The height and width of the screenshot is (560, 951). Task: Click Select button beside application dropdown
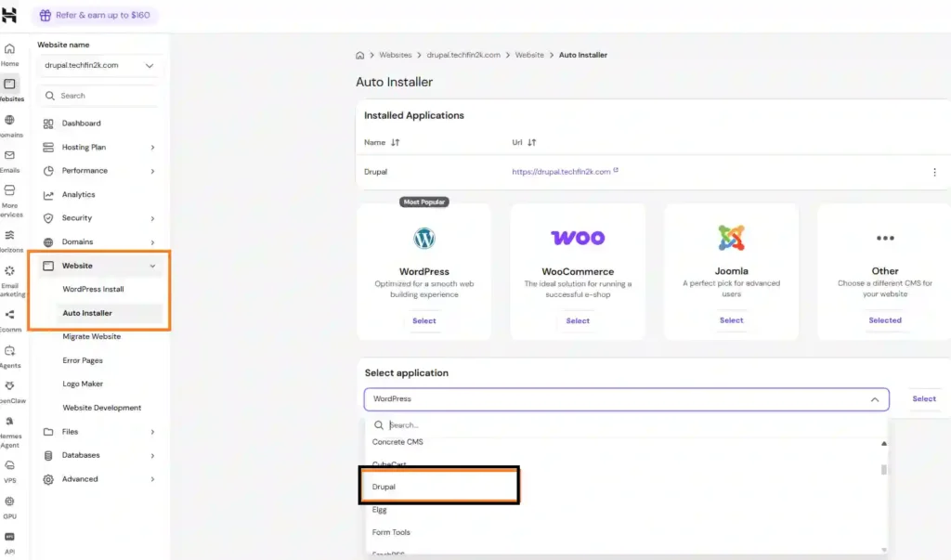924,399
